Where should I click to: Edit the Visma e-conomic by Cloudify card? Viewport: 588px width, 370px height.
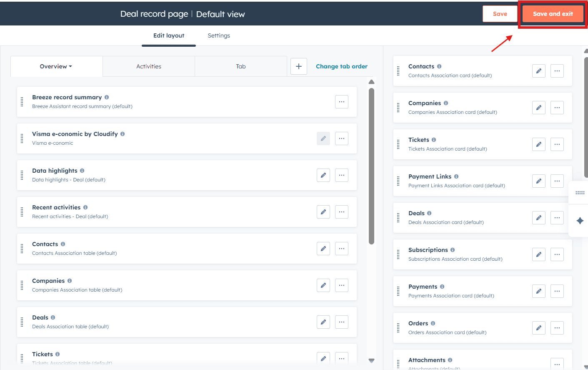(323, 138)
